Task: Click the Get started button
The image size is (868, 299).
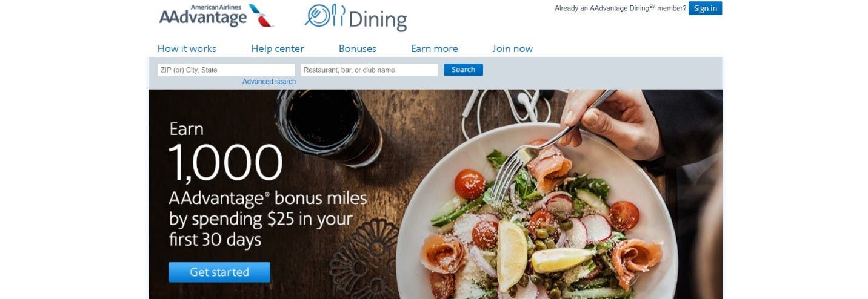Action: (219, 272)
